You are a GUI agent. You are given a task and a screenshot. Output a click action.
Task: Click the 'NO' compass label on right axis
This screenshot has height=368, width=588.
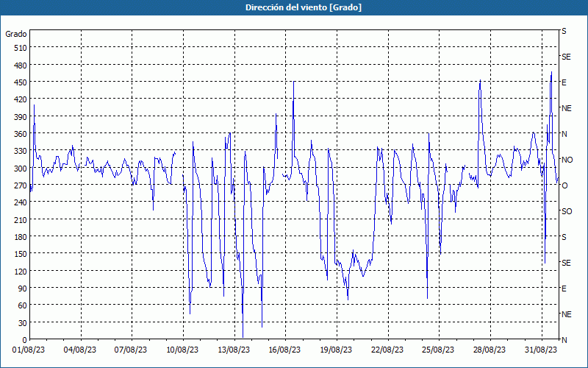[567, 160]
